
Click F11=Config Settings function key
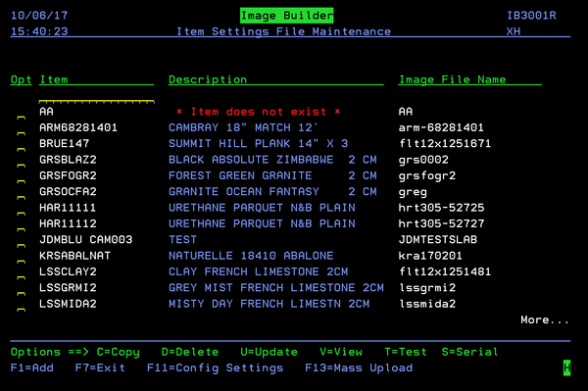(215, 368)
